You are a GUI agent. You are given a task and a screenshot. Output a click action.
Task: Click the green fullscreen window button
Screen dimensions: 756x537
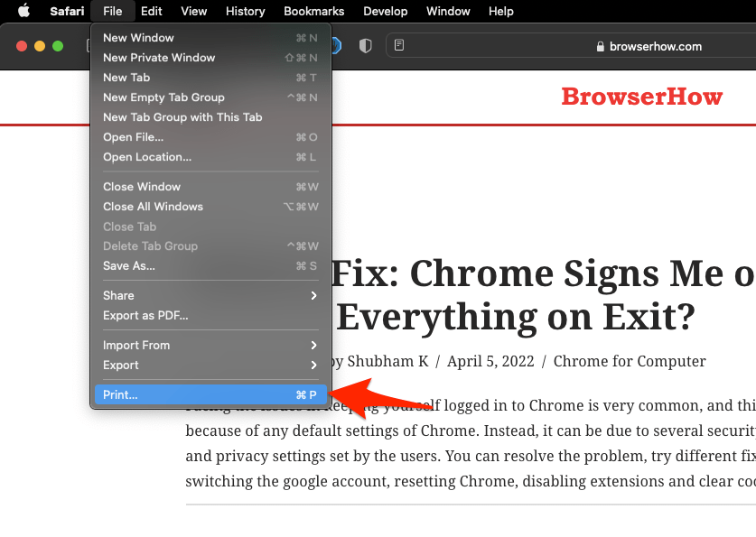(x=58, y=46)
